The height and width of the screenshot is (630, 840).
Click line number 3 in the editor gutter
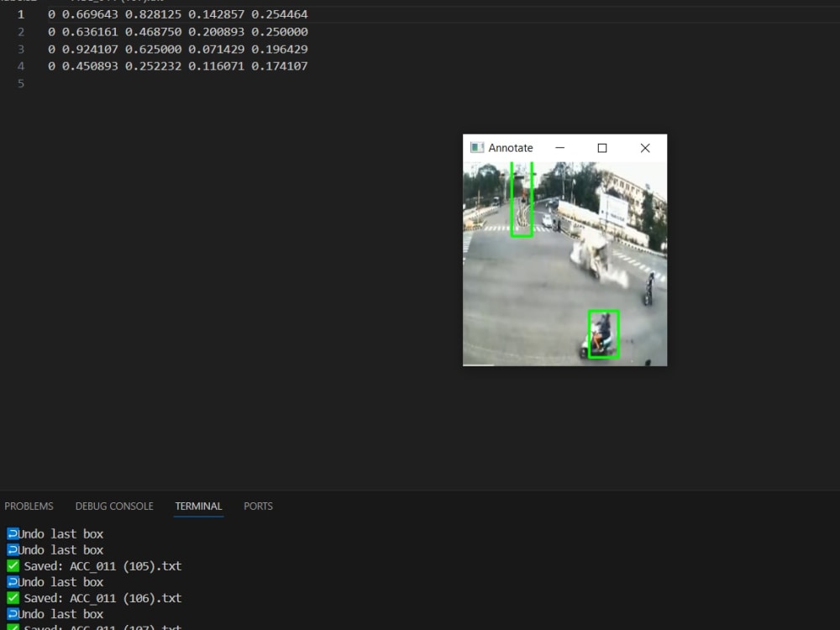(21, 50)
